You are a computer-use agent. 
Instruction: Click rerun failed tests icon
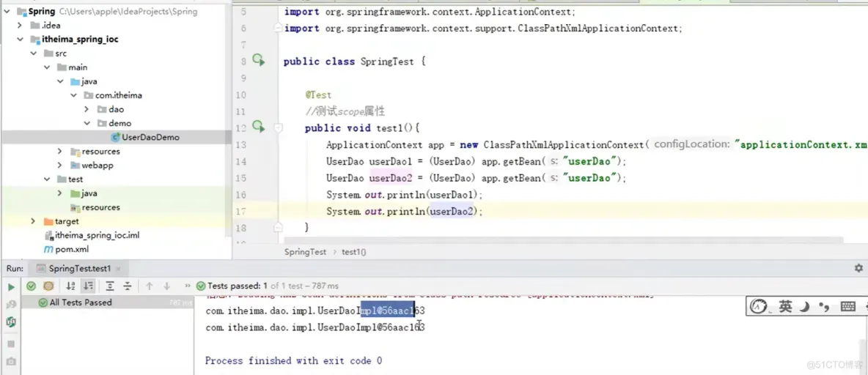pyautogui.click(x=10, y=304)
